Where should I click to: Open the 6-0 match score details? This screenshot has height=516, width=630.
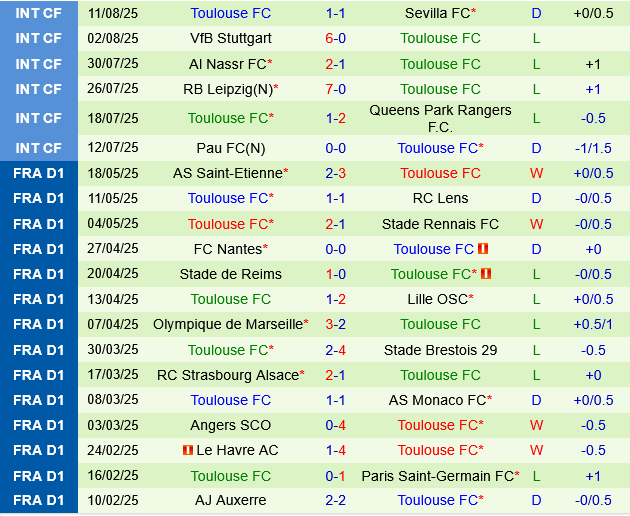(x=336, y=38)
